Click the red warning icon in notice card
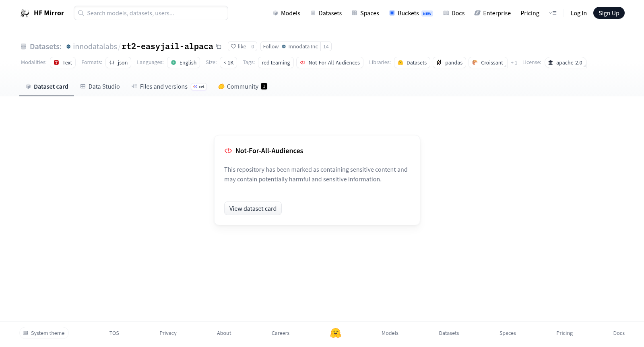Viewport: 644px width, 347px height. 228,151
